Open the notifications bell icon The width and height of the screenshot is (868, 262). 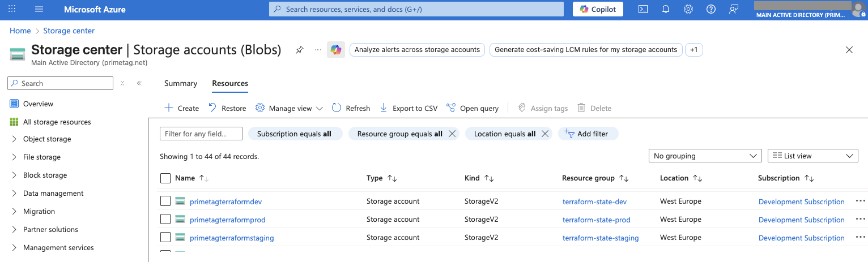666,9
